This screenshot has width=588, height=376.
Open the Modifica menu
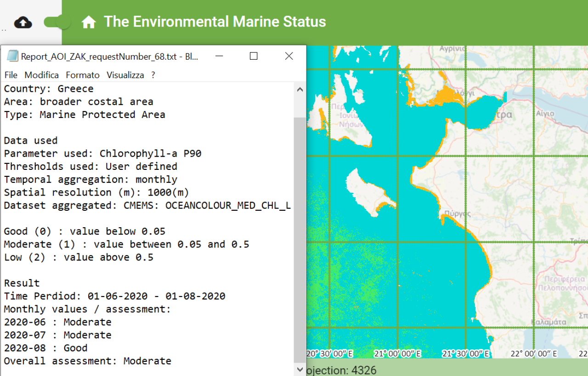pos(41,75)
